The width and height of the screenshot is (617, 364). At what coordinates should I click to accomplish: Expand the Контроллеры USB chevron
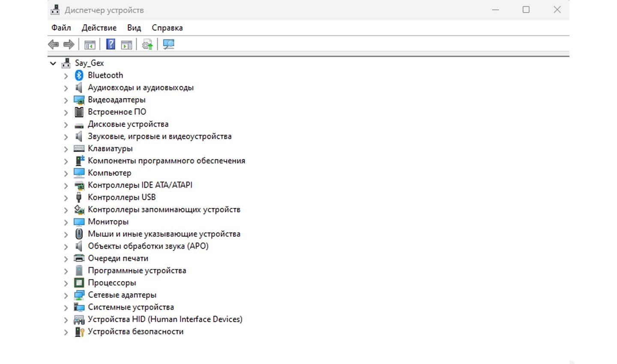click(x=66, y=198)
